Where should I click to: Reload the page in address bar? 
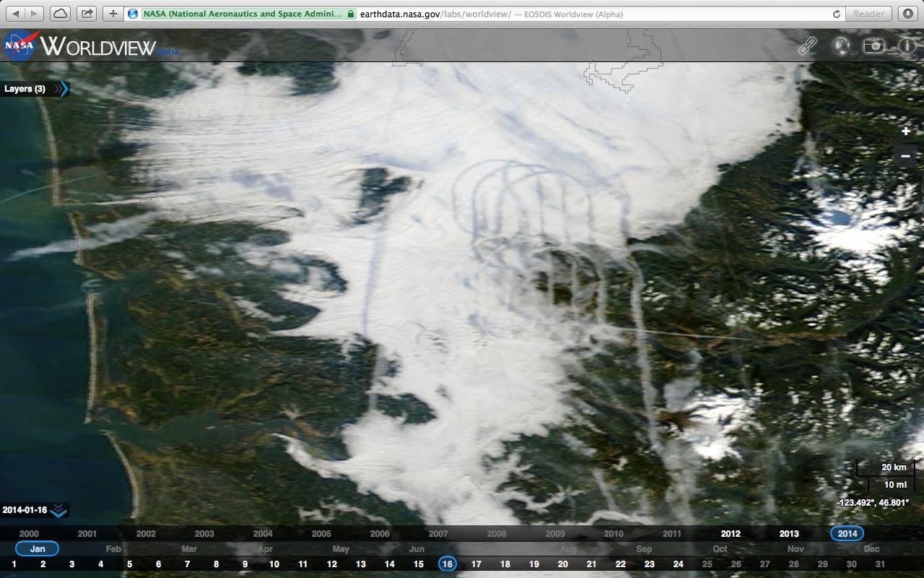(837, 14)
